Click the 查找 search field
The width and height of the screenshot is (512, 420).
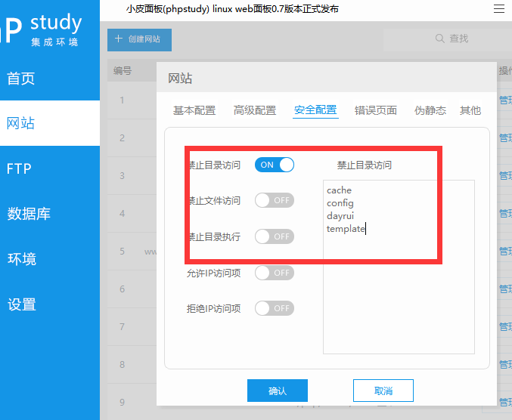pos(448,40)
